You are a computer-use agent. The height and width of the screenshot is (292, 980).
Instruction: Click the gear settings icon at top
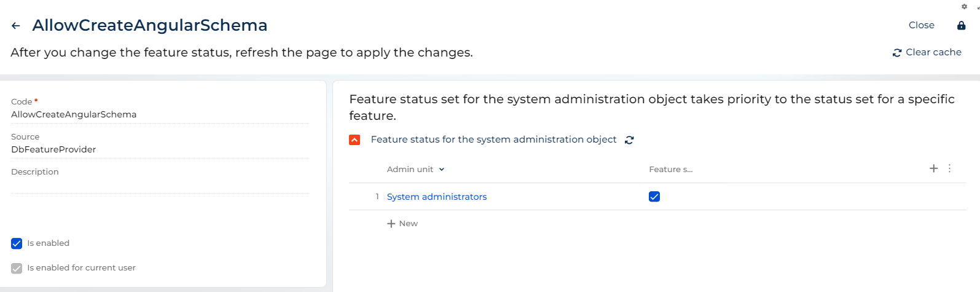pos(964,6)
